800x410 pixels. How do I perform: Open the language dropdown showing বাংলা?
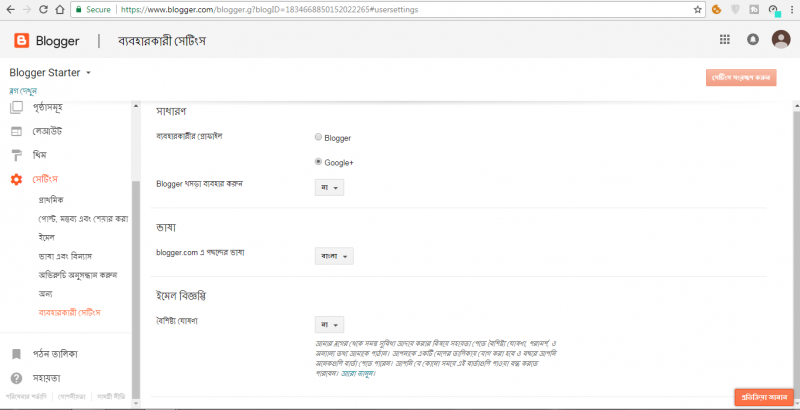(x=334, y=257)
